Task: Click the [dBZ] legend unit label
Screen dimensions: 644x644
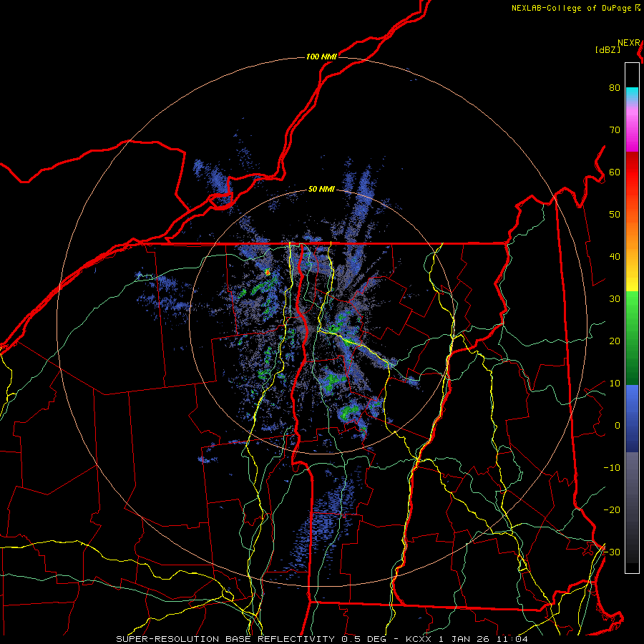Action: pyautogui.click(x=608, y=50)
